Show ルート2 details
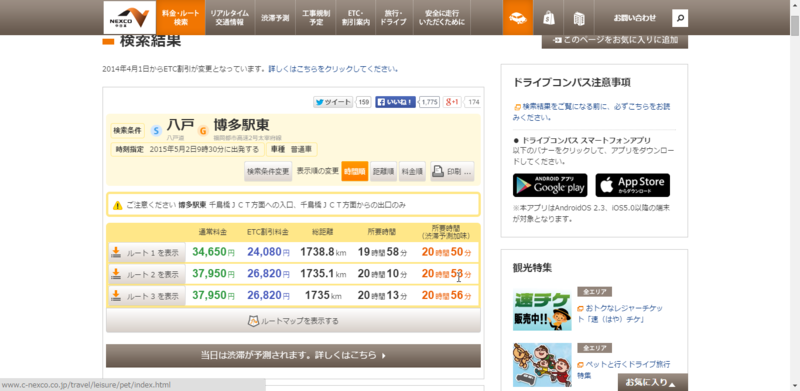The image size is (800, 391). pyautogui.click(x=147, y=274)
